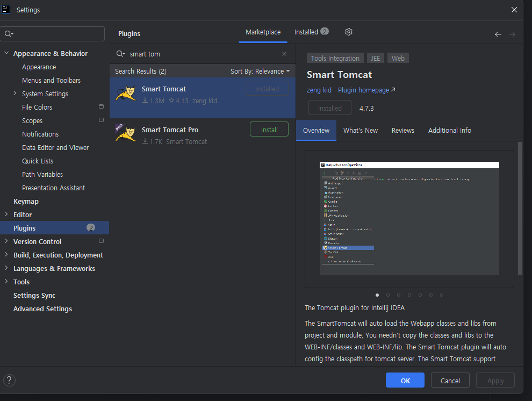The height and width of the screenshot is (401, 532).
Task: Expand the Editor section
Action: coord(6,214)
